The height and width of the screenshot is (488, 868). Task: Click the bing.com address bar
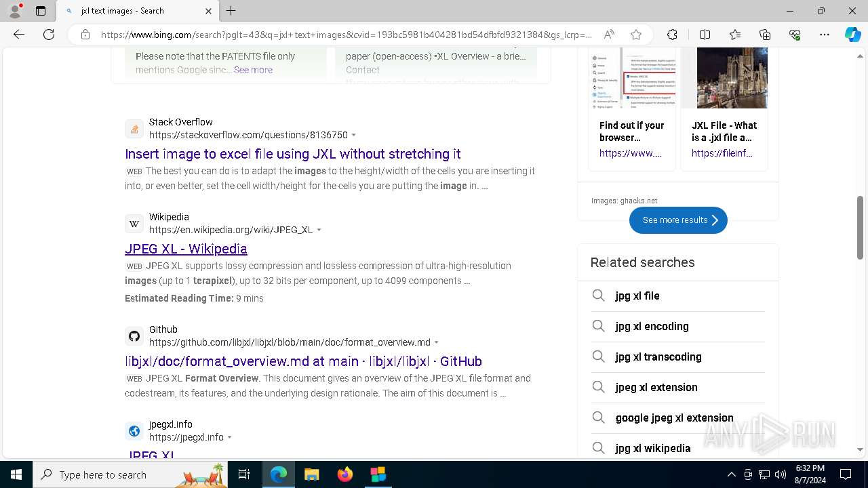coord(346,35)
